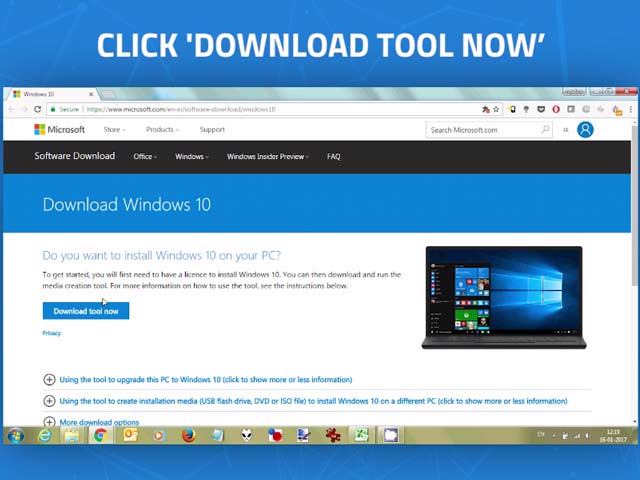Open Windows Insider Preview dropdown
640x480 pixels.
click(268, 156)
